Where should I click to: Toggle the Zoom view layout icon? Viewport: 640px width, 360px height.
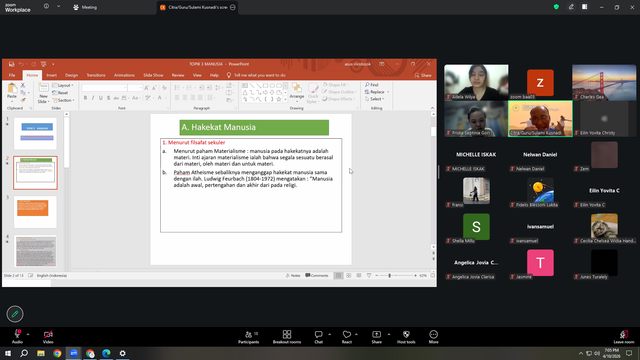pyautogui.click(x=584, y=7)
